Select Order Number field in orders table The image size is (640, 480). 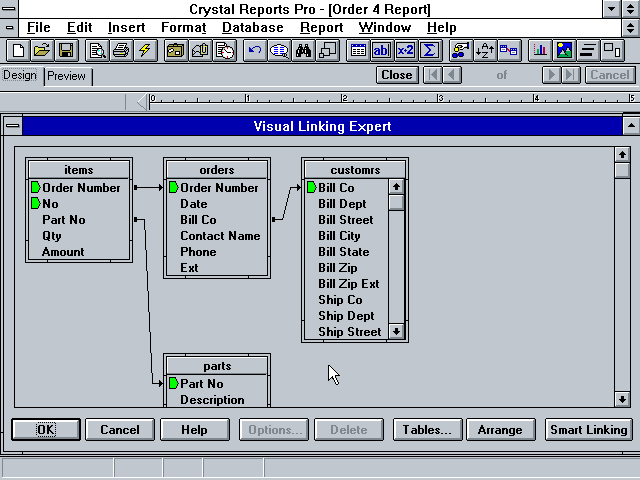pos(217,187)
